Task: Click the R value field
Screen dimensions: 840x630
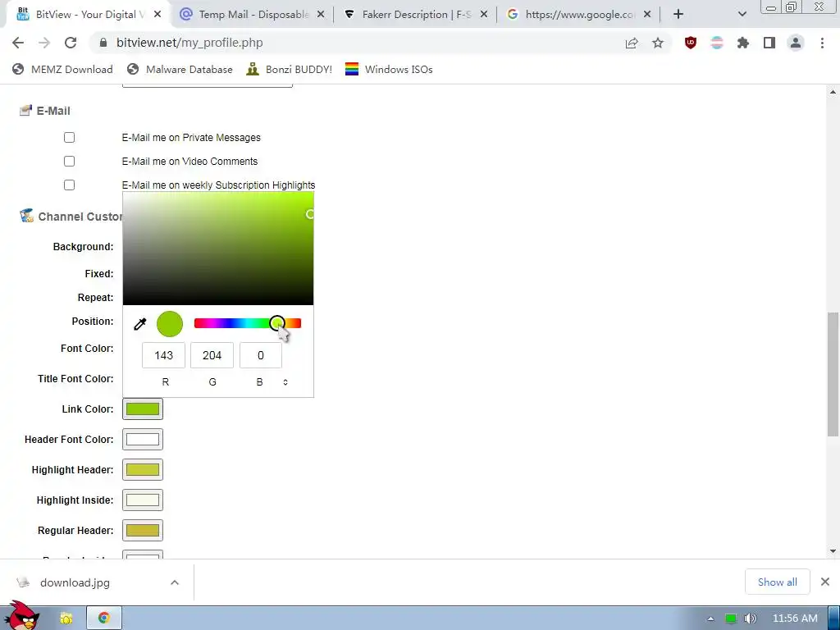Action: [163, 355]
